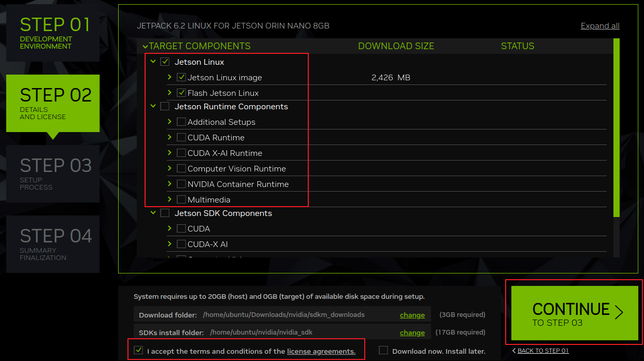The width and height of the screenshot is (644, 361).
Task: Click the 2,426 MB download size value
Action: 391,78
